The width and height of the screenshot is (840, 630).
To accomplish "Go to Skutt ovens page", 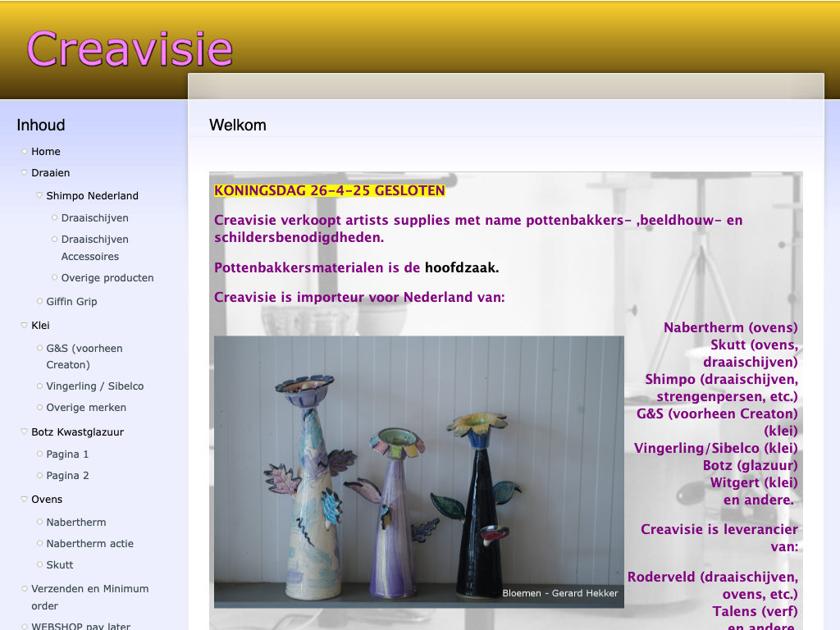I will [60, 565].
